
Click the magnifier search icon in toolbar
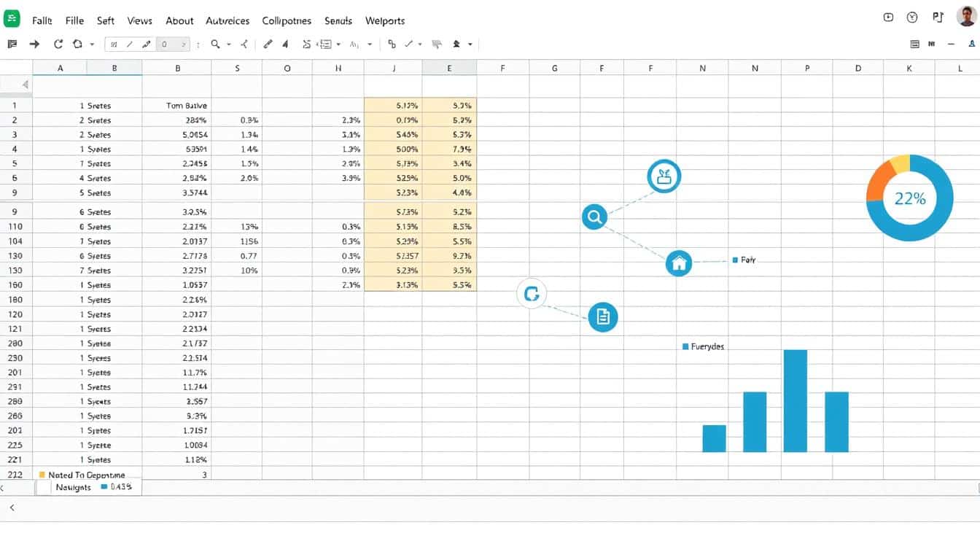216,44
